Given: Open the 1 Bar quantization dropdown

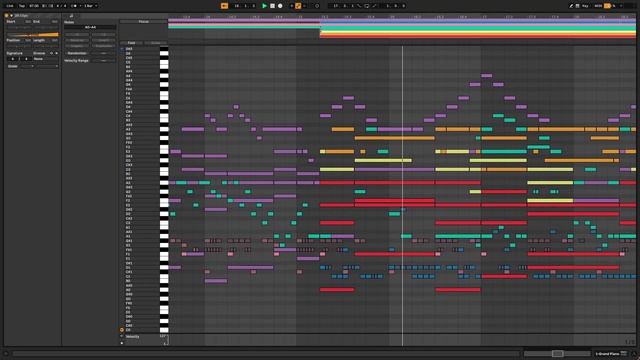Looking at the screenshot, I should tap(90, 6).
